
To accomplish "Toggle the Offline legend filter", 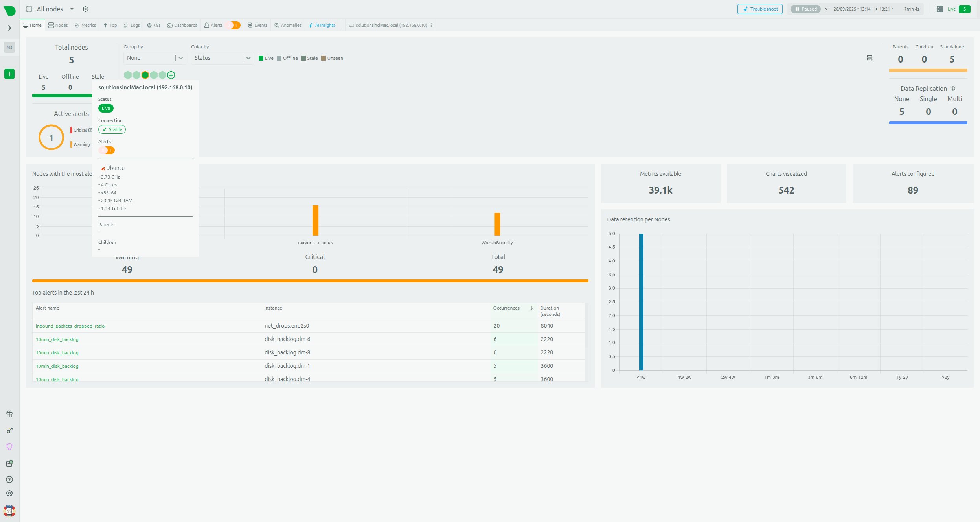I will point(287,58).
